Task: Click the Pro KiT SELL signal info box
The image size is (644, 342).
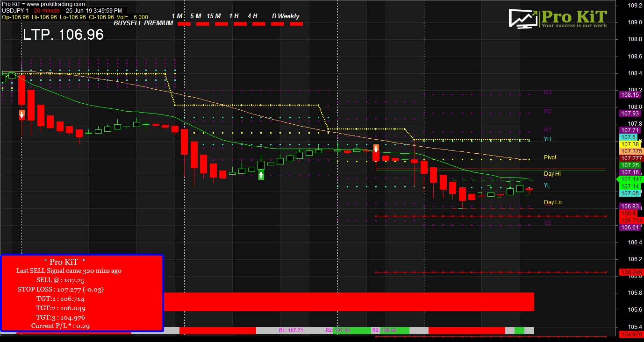Action: [x=82, y=293]
